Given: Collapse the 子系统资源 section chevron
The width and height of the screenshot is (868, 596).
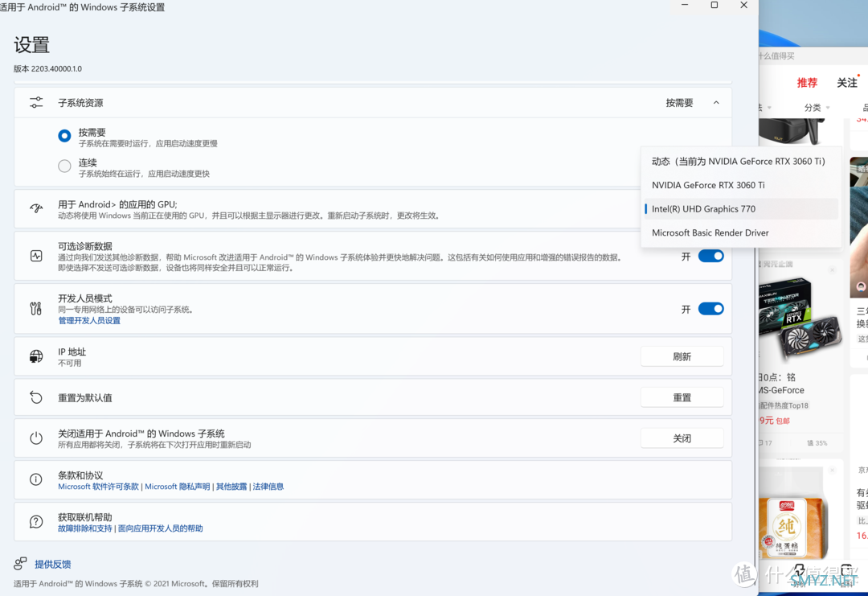Looking at the screenshot, I should (716, 103).
